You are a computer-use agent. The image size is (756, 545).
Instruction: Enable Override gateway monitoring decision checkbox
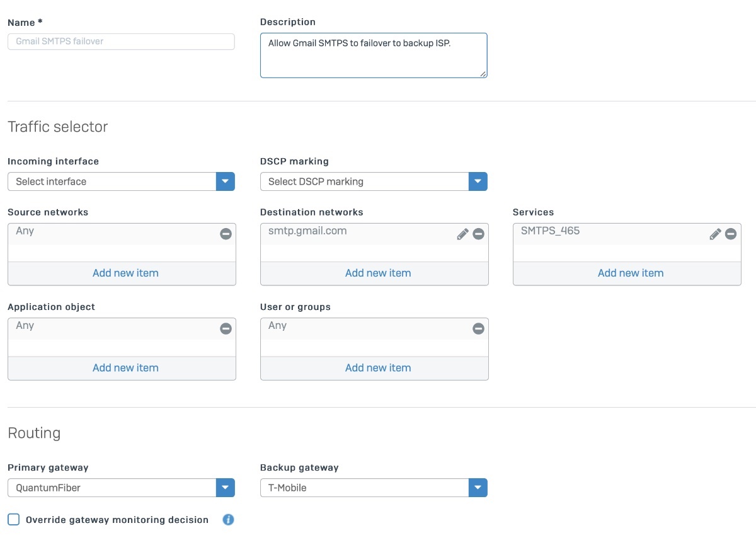(14, 520)
